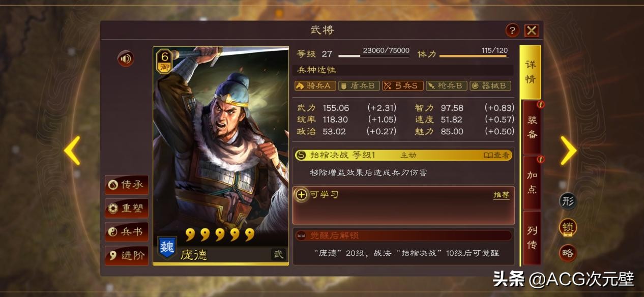Tap the round 略 icon
Viewport: 644px width, 297px height.
[568, 253]
